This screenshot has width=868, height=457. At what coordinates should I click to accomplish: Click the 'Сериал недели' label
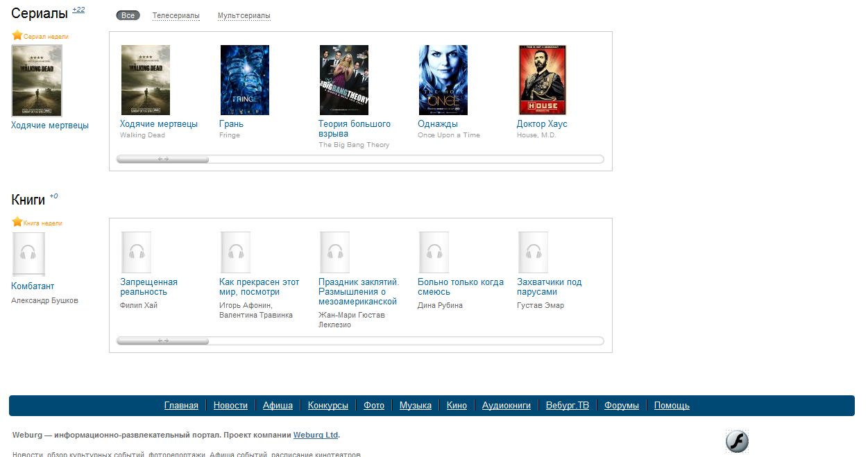click(46, 37)
